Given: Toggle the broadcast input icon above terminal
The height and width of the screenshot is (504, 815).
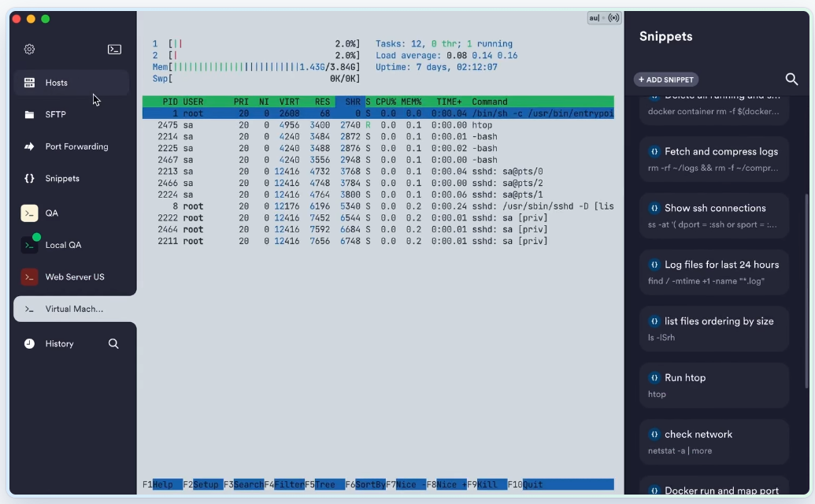Looking at the screenshot, I should point(613,17).
